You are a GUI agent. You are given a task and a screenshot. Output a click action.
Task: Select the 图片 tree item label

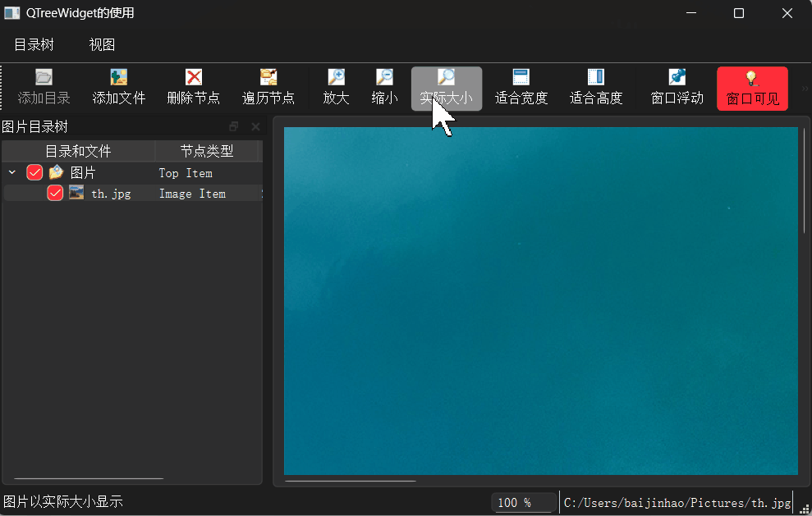tap(83, 172)
